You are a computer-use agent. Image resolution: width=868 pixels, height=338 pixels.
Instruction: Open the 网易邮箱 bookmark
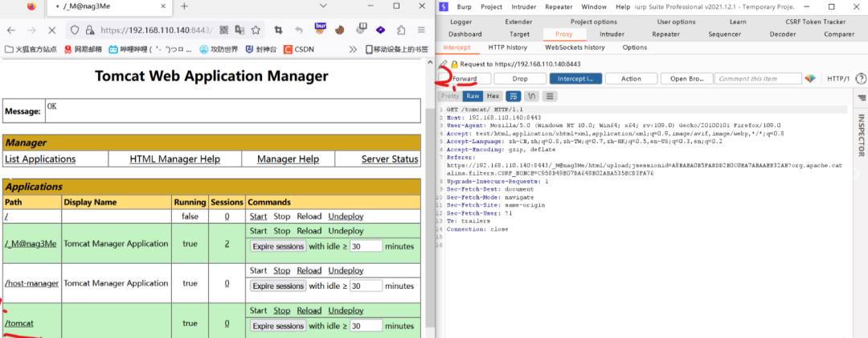[83, 49]
